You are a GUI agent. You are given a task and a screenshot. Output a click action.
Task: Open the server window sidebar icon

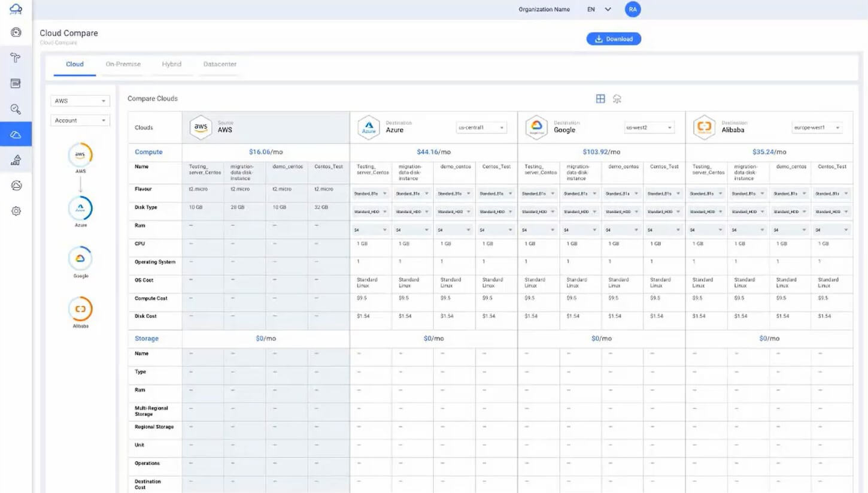tap(16, 83)
